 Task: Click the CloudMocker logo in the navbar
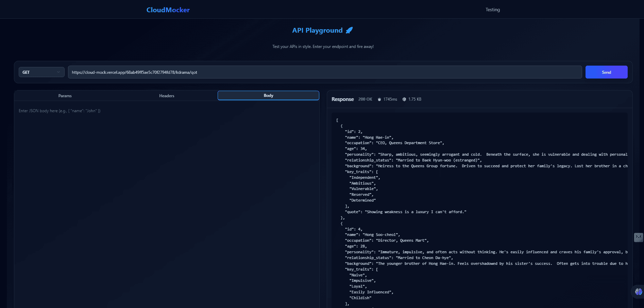click(168, 10)
